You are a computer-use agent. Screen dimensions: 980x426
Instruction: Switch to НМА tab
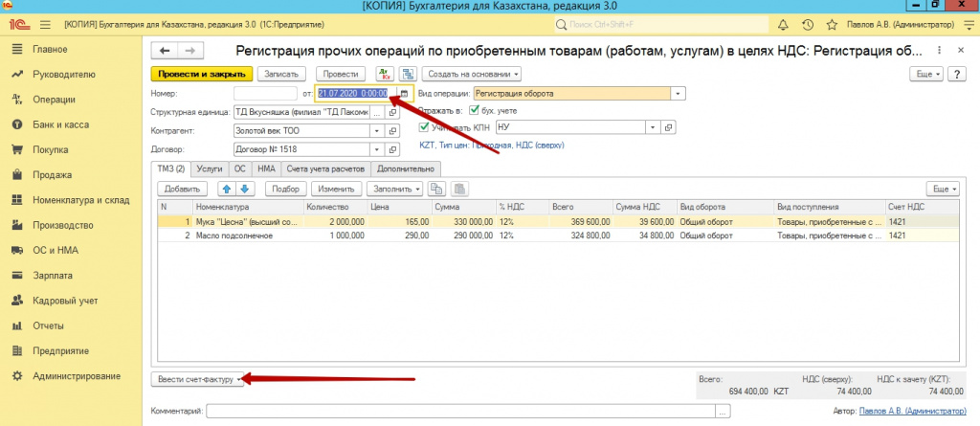(x=266, y=168)
